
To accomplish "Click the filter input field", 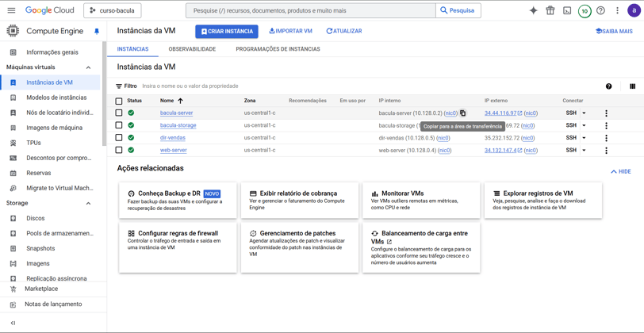I will click(370, 86).
